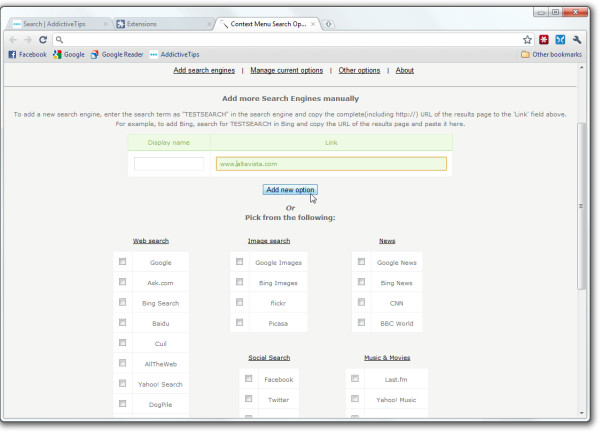Click the Music & Movies category heading
The width and height of the screenshot is (600, 432).
387,358
